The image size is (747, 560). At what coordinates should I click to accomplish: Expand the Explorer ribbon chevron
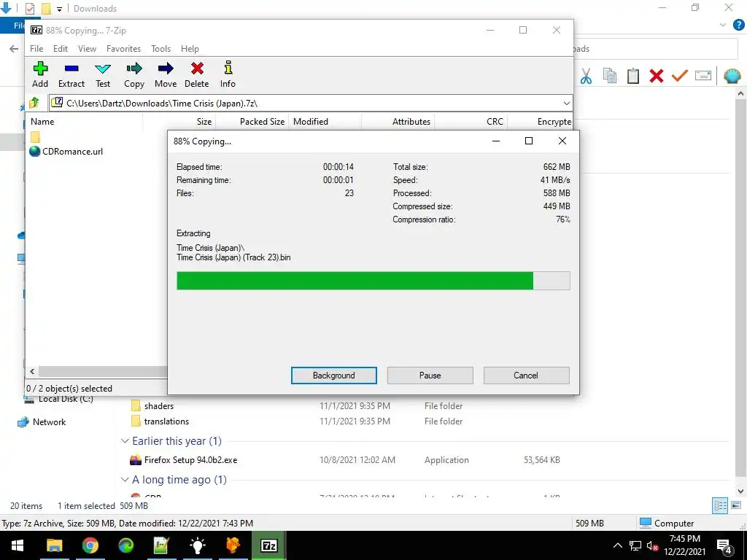(x=723, y=25)
